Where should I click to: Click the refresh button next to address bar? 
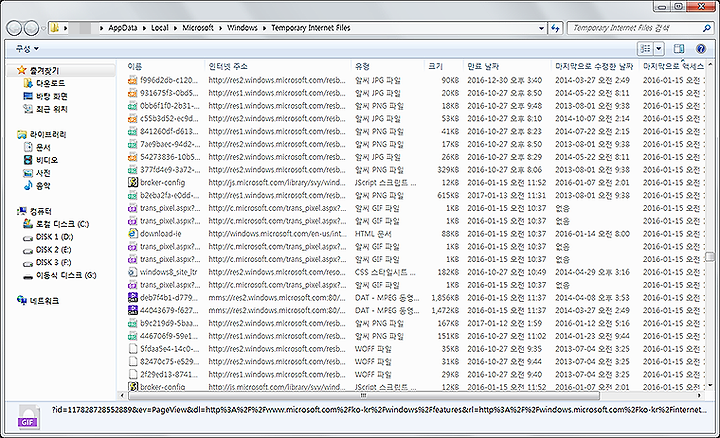point(555,28)
